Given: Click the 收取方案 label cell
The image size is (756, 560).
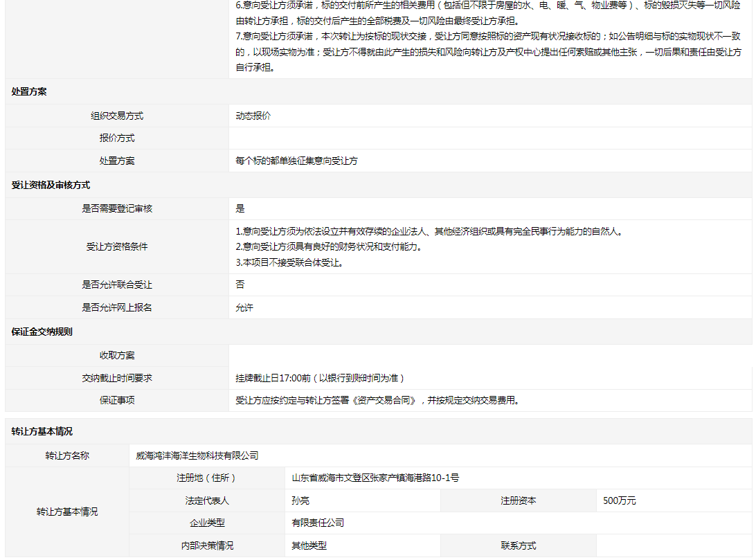Looking at the screenshot, I should 117,356.
